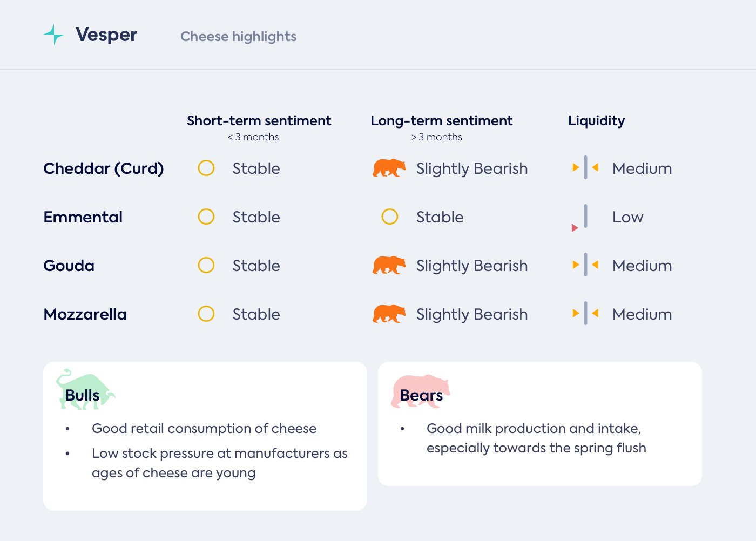The image size is (756, 541).
Task: Click Cheddar's short-term stable circle
Action: pyautogui.click(x=206, y=168)
